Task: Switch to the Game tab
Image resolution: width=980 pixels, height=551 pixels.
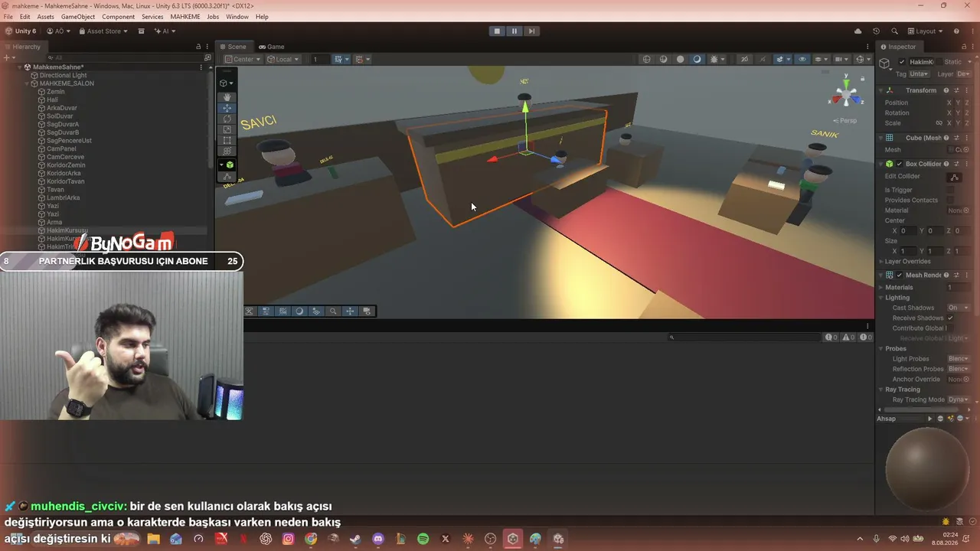Action: pyautogui.click(x=272, y=47)
